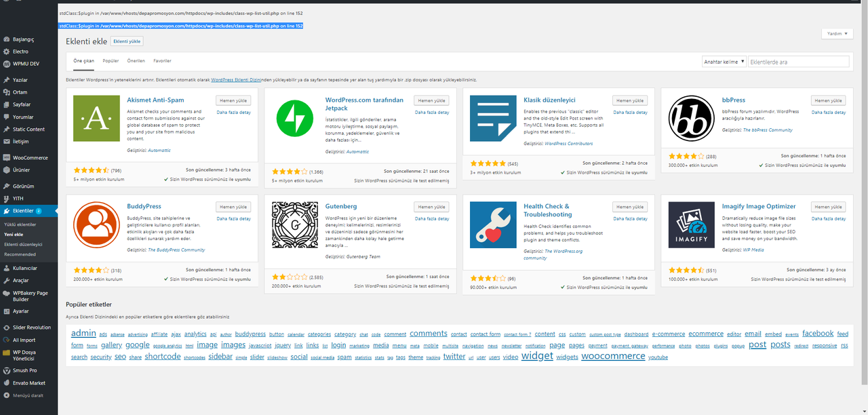The height and width of the screenshot is (415, 868).
Task: Click the facebook popular tag
Action: coord(818,334)
